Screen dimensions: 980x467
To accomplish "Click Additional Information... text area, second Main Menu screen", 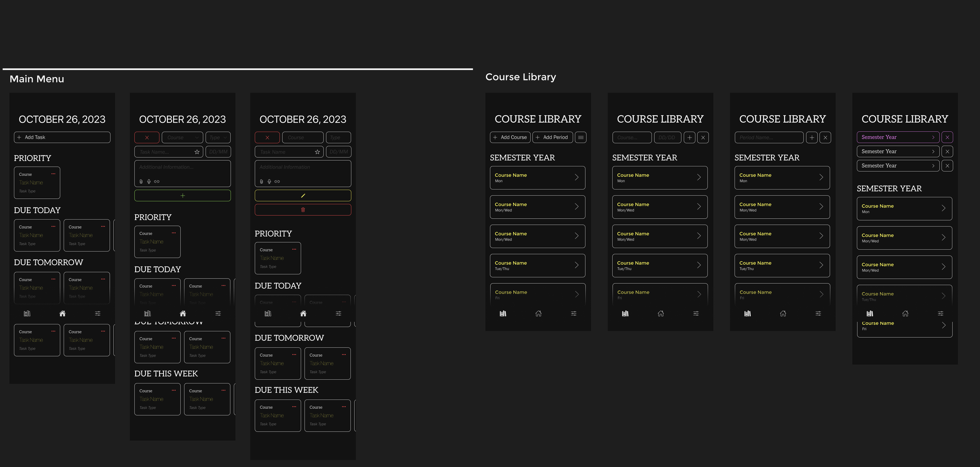I will pyautogui.click(x=183, y=174).
